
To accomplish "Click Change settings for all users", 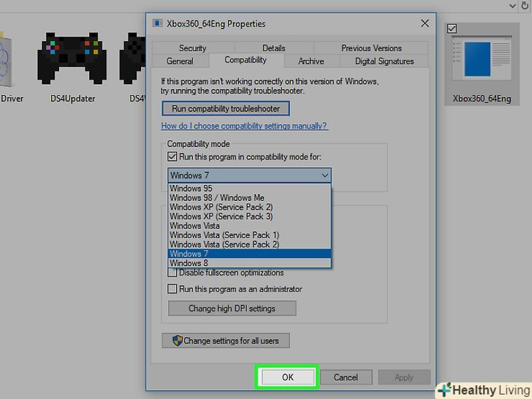I will 226,341.
